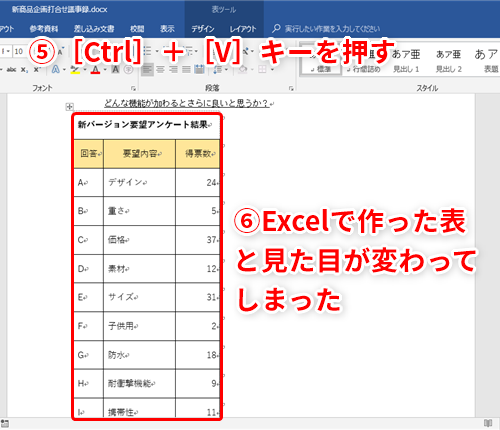This screenshot has height=430, width=500.
Task: Insert a bulleted list
Action: click(147, 51)
